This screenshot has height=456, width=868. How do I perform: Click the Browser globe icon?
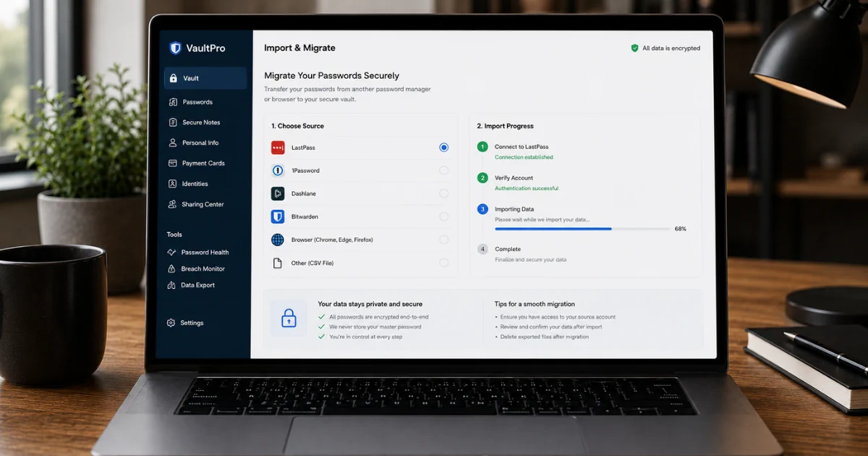coord(278,240)
